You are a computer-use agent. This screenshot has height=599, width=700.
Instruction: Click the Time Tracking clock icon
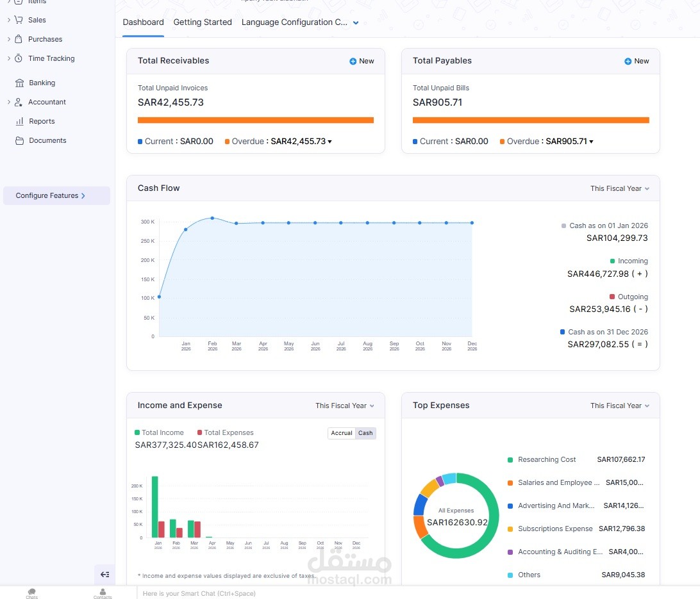(19, 58)
